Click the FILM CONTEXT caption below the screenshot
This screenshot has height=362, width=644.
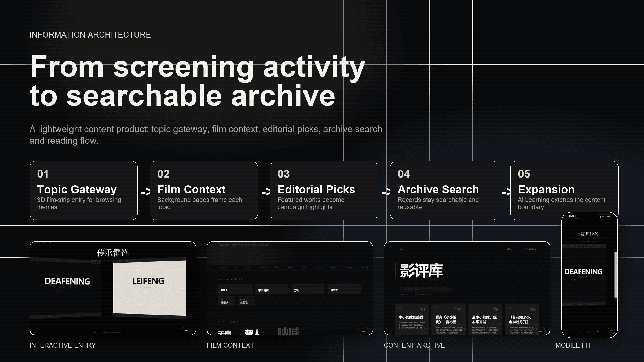230,345
